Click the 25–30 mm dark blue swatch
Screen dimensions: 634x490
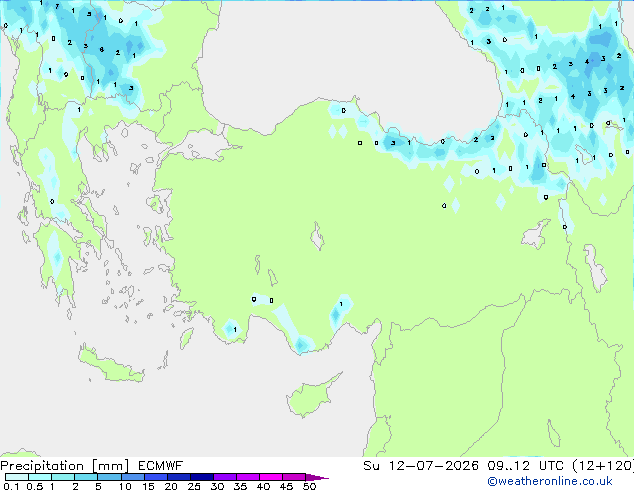coord(202,477)
